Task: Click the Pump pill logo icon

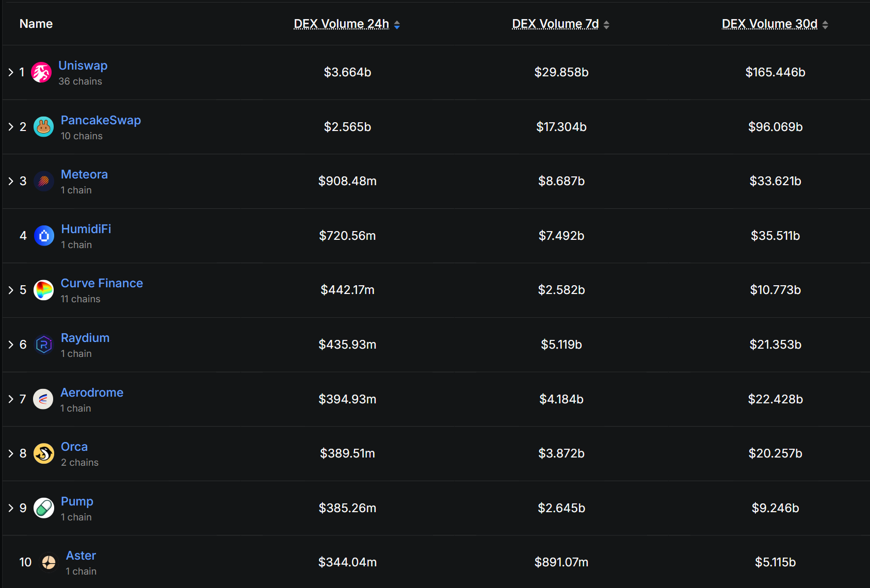Action: point(44,508)
